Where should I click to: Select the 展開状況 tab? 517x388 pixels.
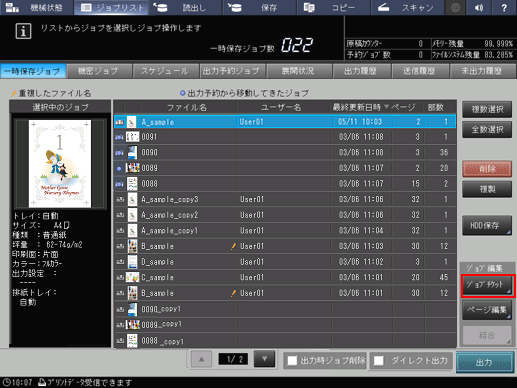298,71
